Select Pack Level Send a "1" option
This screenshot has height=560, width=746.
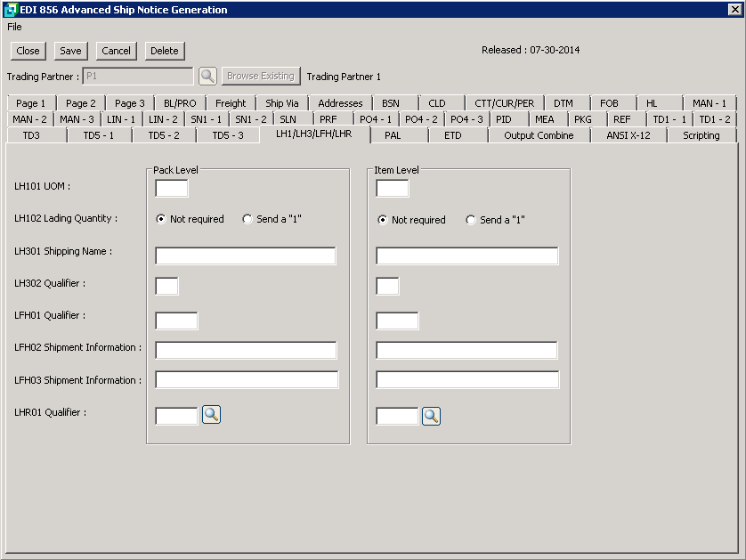[x=247, y=219]
